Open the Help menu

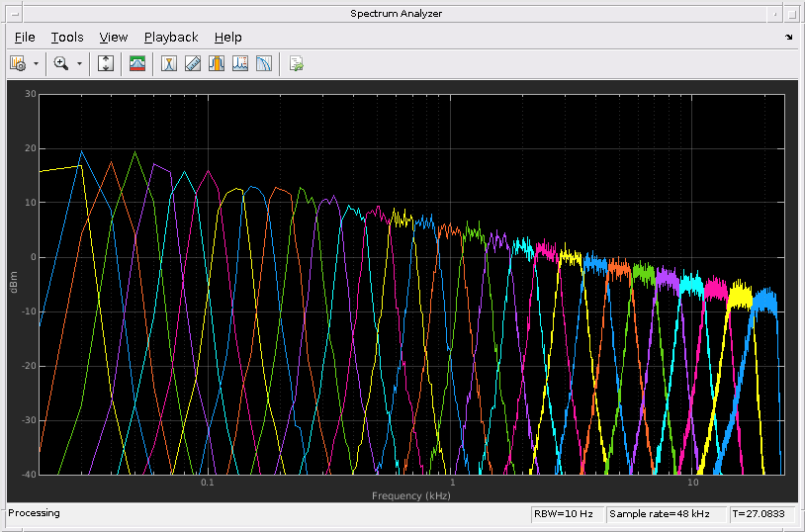(227, 37)
